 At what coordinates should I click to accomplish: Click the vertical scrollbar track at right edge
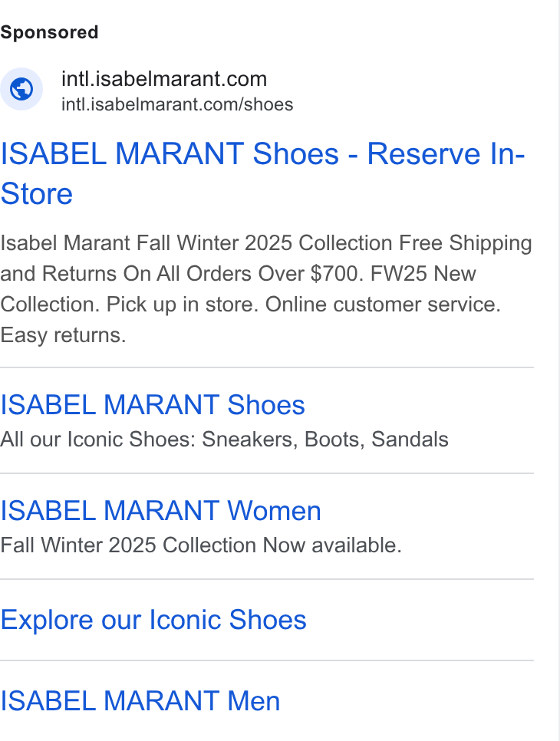(x=559, y=370)
